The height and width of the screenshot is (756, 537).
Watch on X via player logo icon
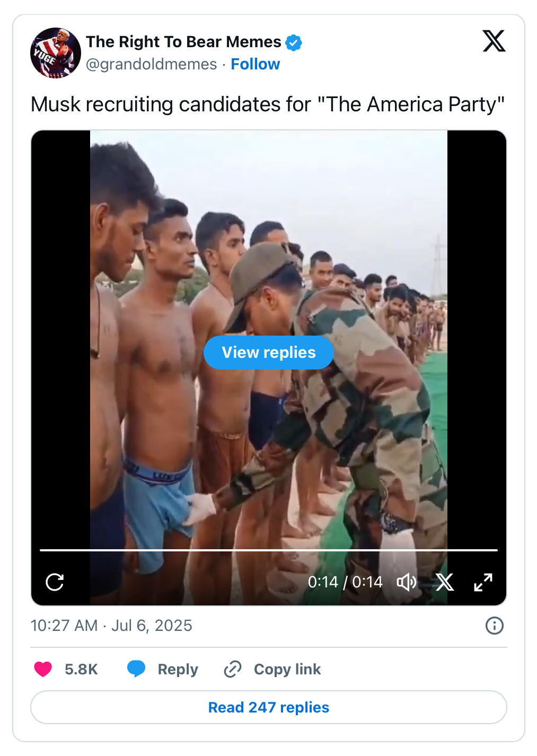(445, 582)
